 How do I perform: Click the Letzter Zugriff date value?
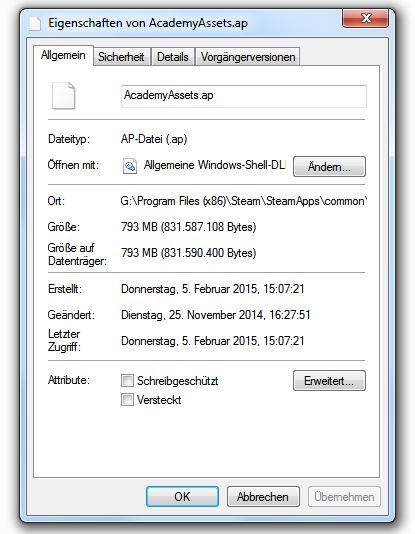(x=212, y=341)
